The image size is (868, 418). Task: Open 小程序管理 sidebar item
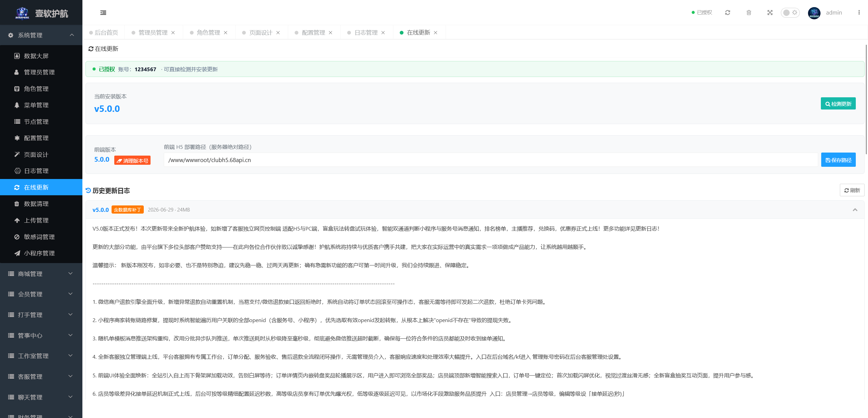[x=41, y=253]
